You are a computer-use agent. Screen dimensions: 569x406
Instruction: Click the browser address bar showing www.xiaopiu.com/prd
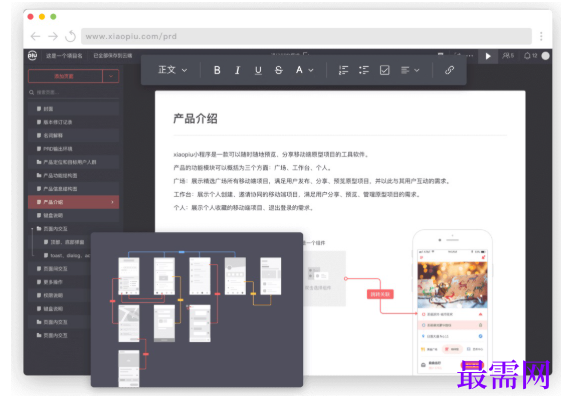(306, 36)
